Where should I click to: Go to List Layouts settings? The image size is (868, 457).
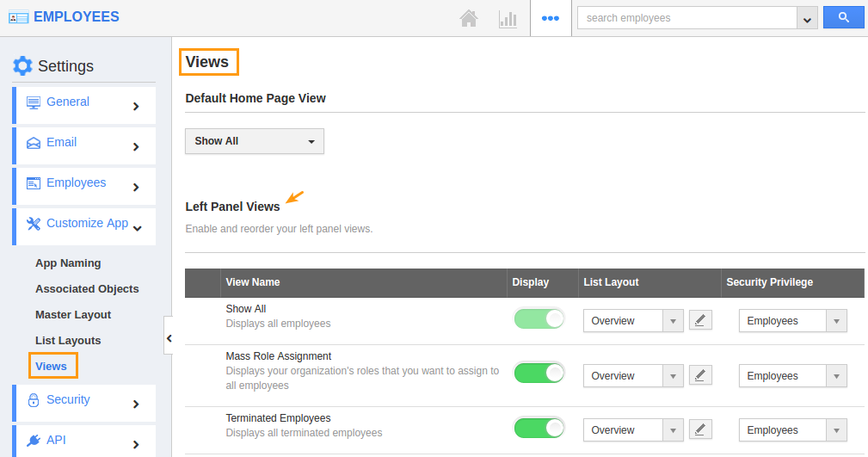(68, 341)
